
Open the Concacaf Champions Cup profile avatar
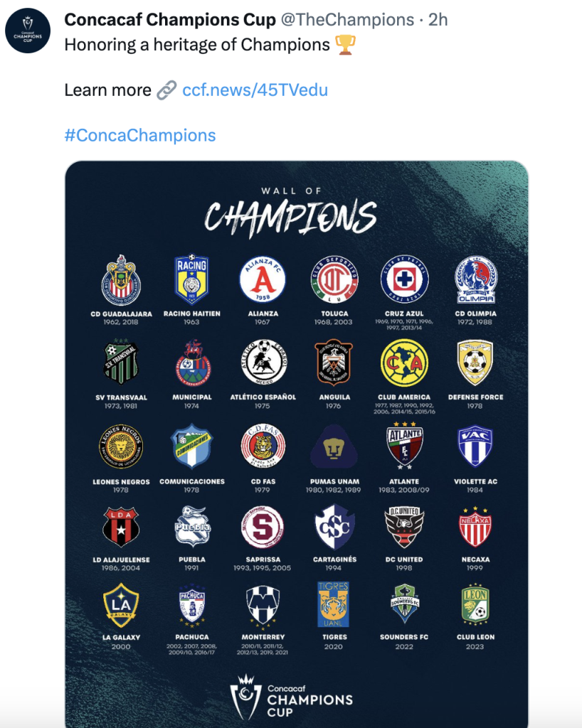pyautogui.click(x=28, y=31)
